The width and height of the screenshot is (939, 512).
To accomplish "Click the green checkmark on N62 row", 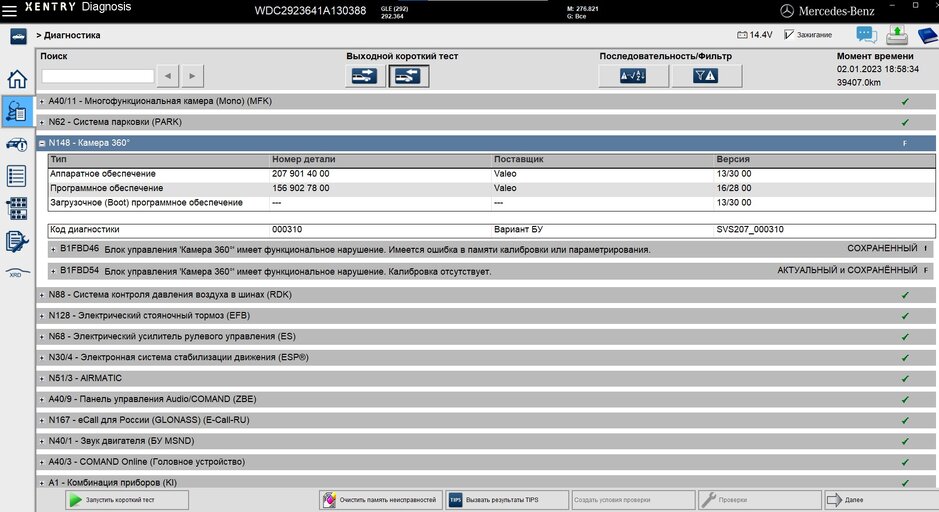I will [x=905, y=122].
